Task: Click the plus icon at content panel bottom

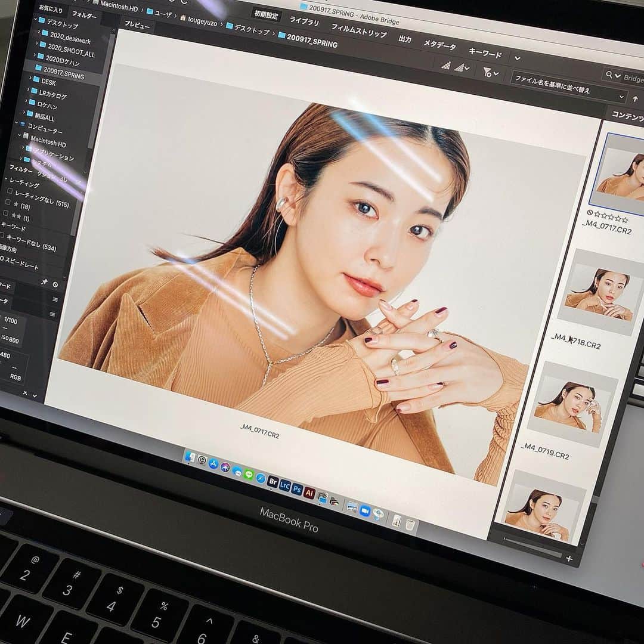Action: 569,558
